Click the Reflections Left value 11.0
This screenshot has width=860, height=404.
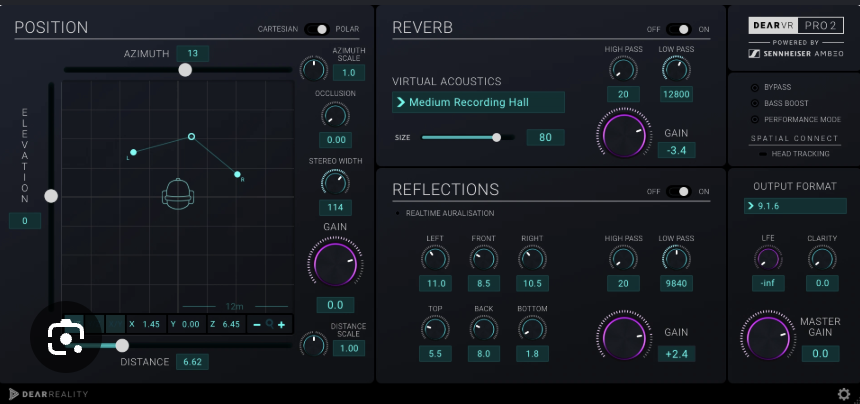tap(435, 283)
